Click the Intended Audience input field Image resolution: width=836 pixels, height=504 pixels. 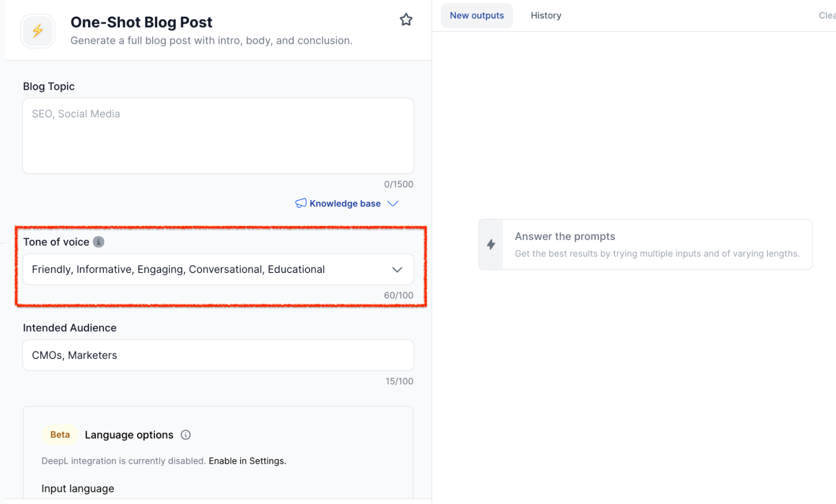coord(218,355)
